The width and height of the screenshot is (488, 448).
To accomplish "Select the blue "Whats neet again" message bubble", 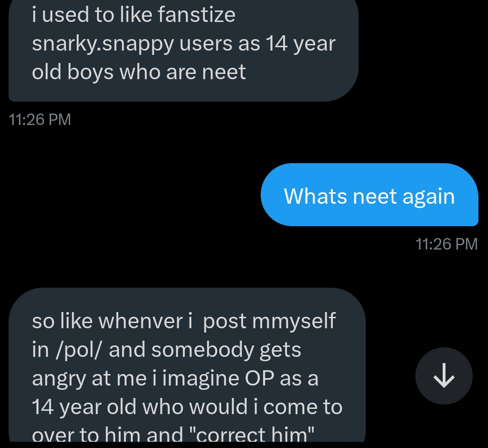I will (x=369, y=195).
